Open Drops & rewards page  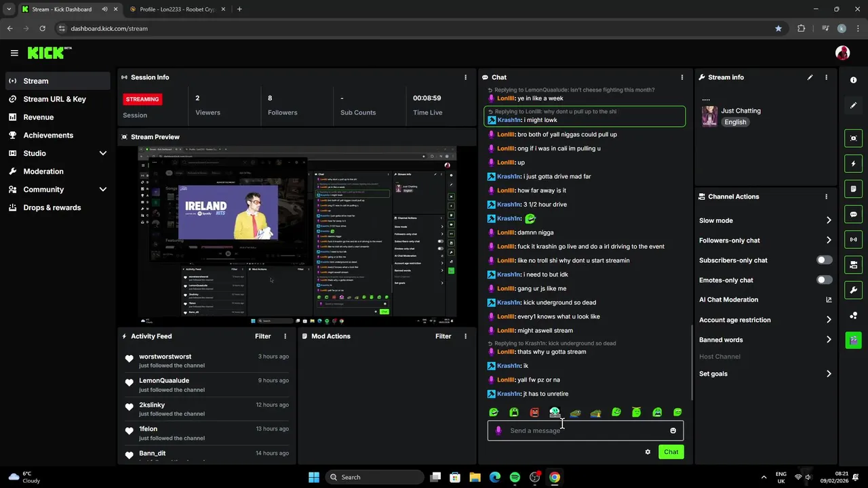click(x=58, y=207)
